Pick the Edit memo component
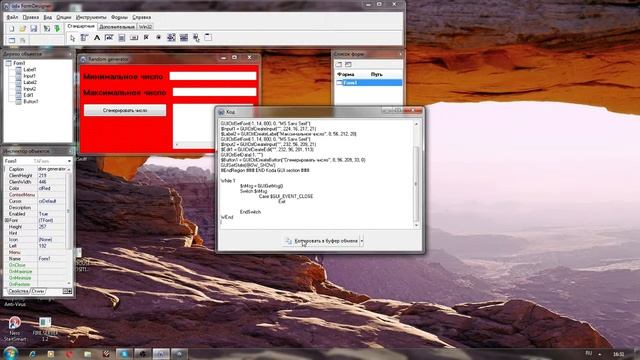This screenshot has height=360, width=640. pyautogui.click(x=122, y=38)
